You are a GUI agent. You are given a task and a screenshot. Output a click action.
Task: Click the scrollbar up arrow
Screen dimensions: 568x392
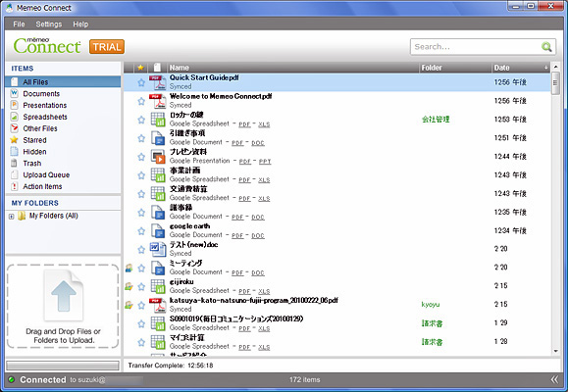coord(555,68)
